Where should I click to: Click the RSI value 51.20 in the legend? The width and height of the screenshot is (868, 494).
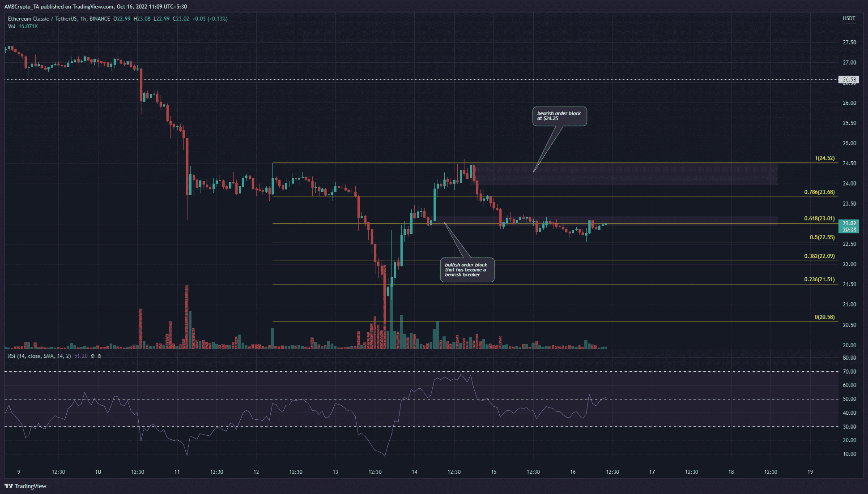tap(81, 356)
